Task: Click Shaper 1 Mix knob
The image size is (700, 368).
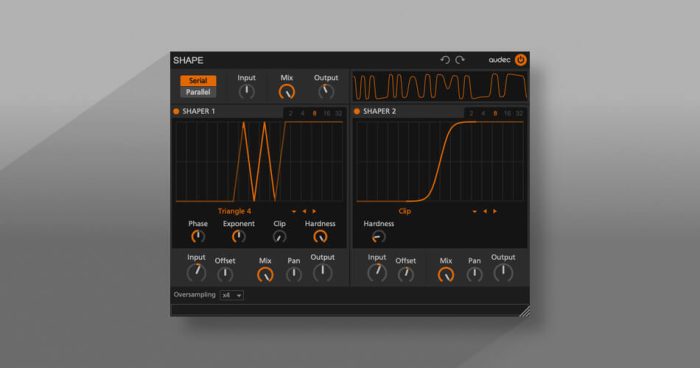Action: (x=265, y=275)
